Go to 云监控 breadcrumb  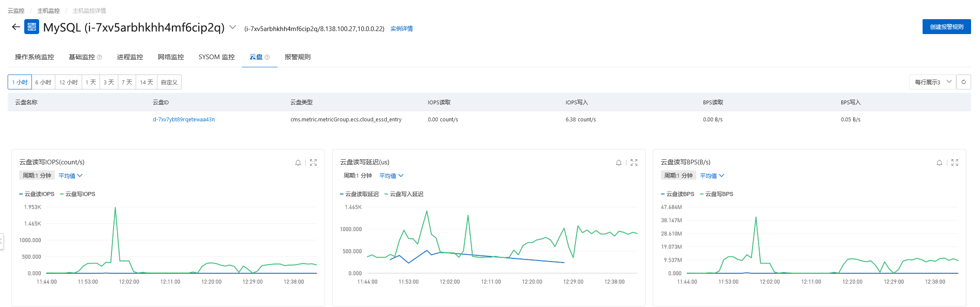[16, 11]
